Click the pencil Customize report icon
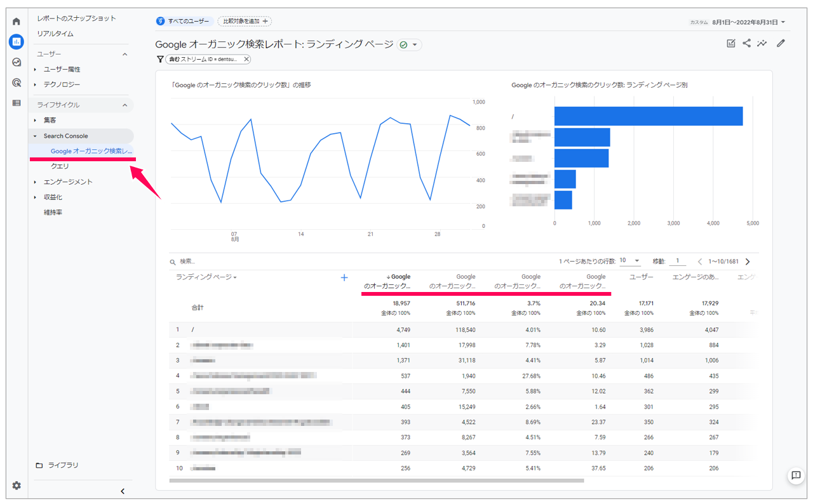The width and height of the screenshot is (813, 504). tap(781, 43)
